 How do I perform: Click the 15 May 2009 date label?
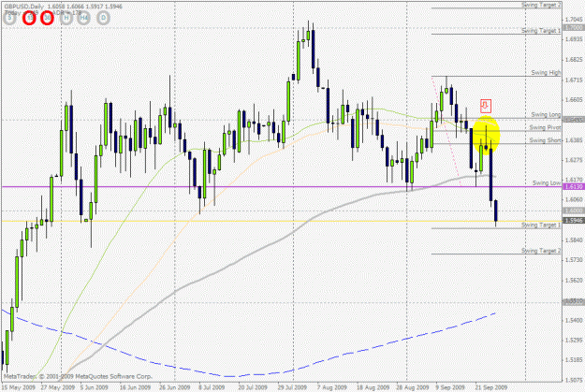pyautogui.click(x=19, y=387)
